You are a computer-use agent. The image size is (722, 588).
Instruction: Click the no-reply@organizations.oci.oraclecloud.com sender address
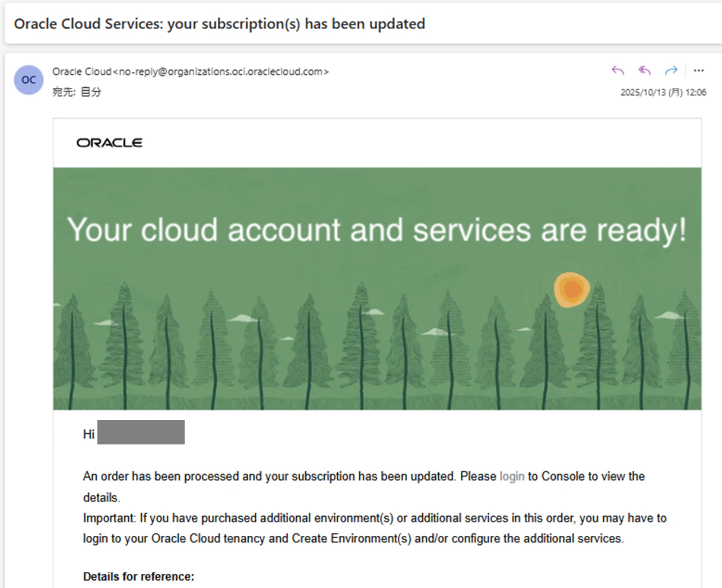[x=221, y=72]
